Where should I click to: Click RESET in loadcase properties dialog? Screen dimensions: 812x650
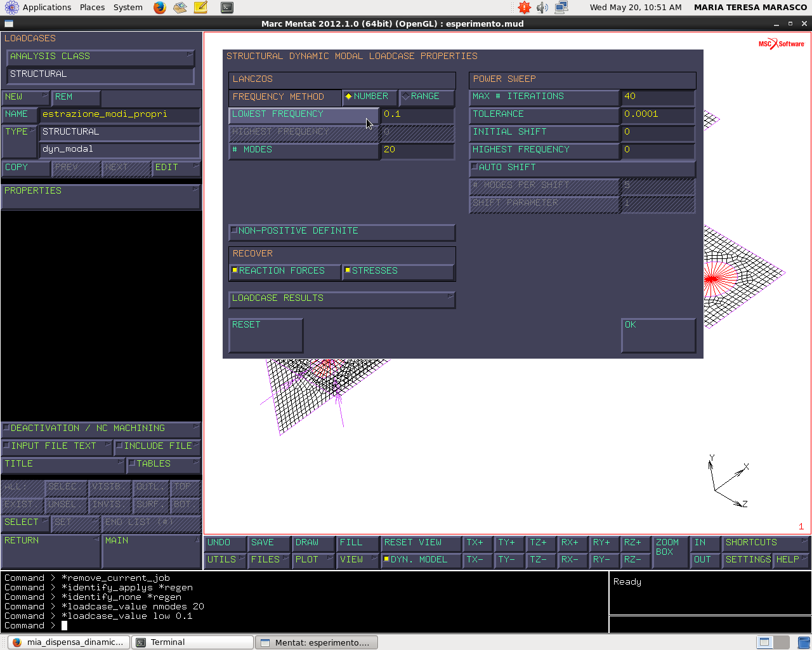[x=266, y=335]
